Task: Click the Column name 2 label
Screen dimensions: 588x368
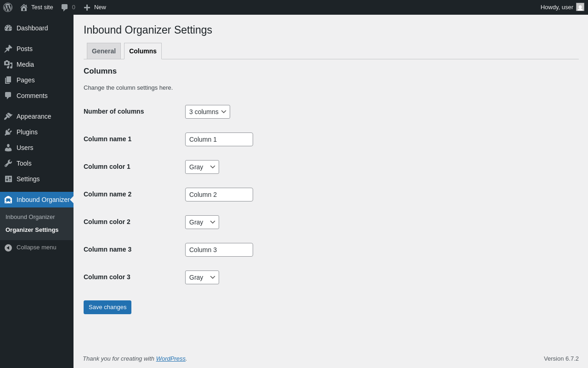Action: pos(107,194)
